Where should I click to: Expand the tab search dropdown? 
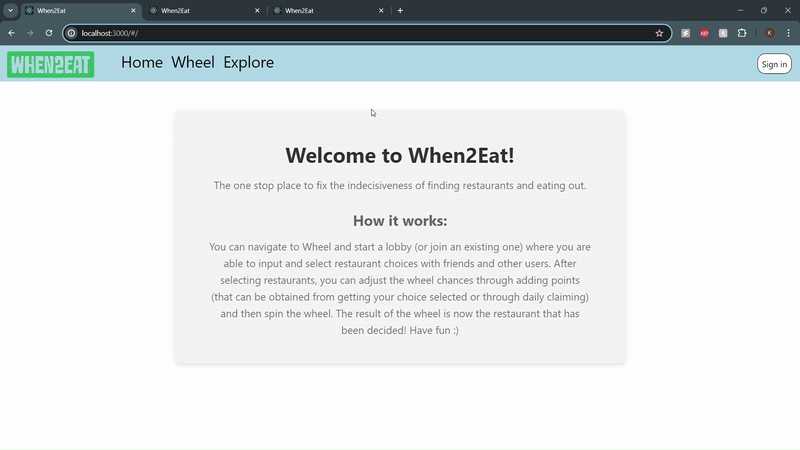click(10, 10)
